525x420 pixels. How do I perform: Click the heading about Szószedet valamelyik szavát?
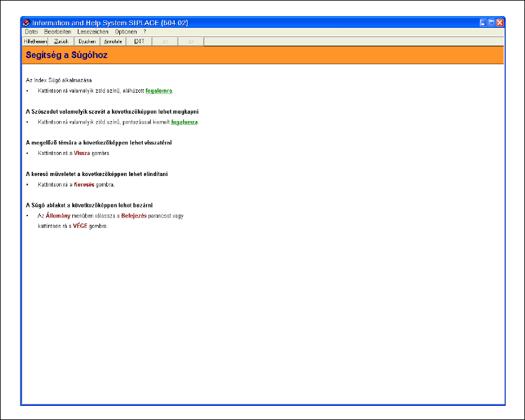(112, 112)
